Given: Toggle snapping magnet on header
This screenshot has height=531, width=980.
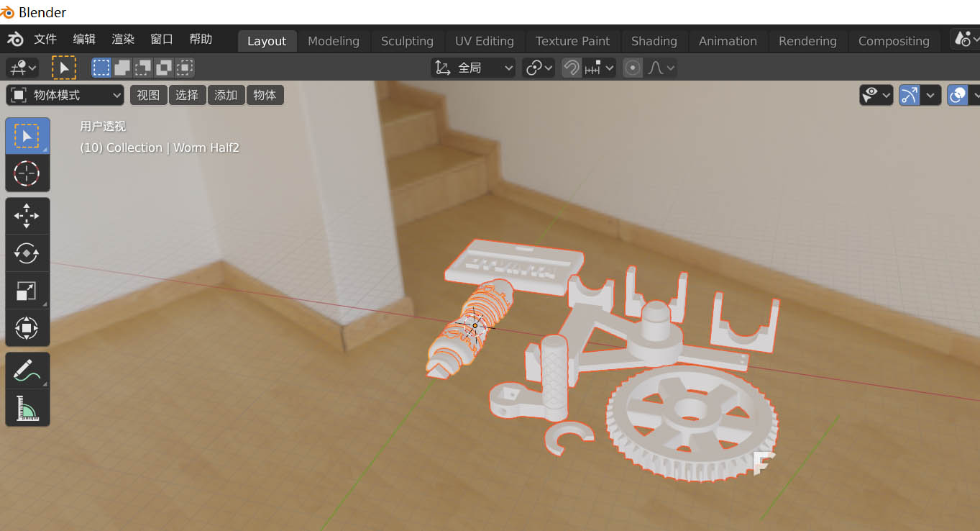Looking at the screenshot, I should [572, 68].
